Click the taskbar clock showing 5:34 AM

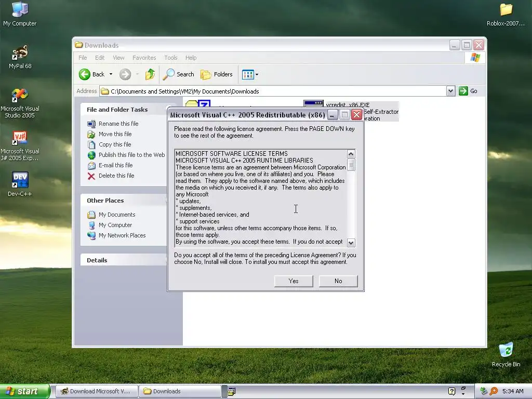click(513, 391)
